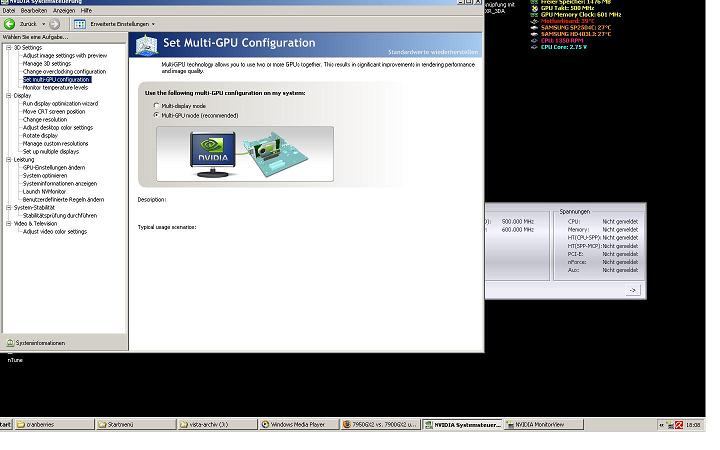Click the NVIDIA Systemsteuerung taskbar button
This screenshot has width=720, height=450.
point(462,425)
